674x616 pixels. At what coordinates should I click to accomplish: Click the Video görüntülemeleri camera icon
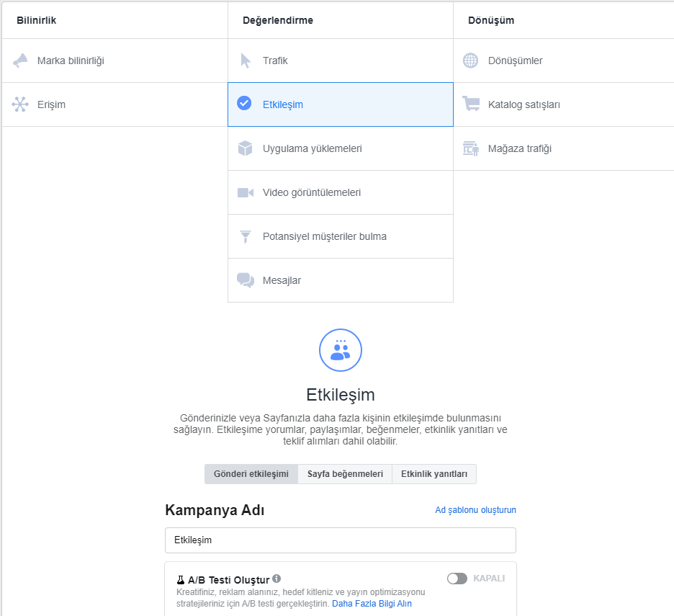pos(246,192)
